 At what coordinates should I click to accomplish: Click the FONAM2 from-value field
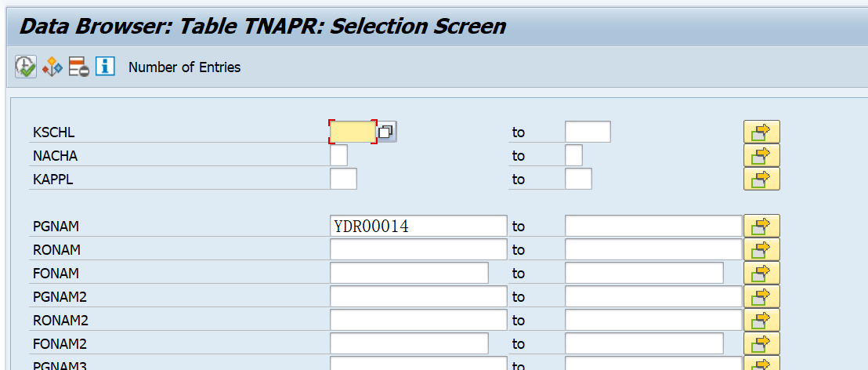point(409,343)
